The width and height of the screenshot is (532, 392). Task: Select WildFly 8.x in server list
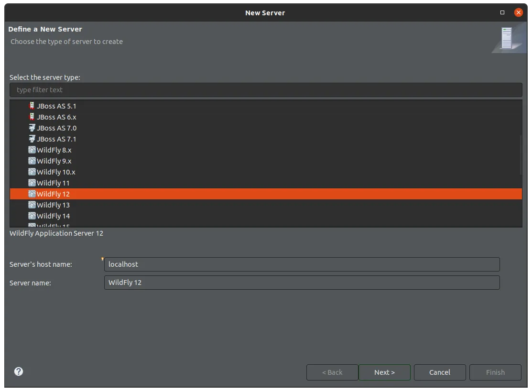(x=266, y=150)
